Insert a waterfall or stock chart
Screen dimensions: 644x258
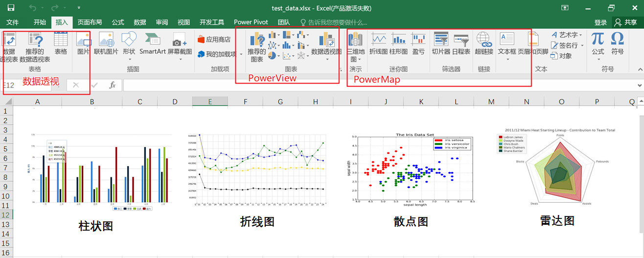(303, 35)
